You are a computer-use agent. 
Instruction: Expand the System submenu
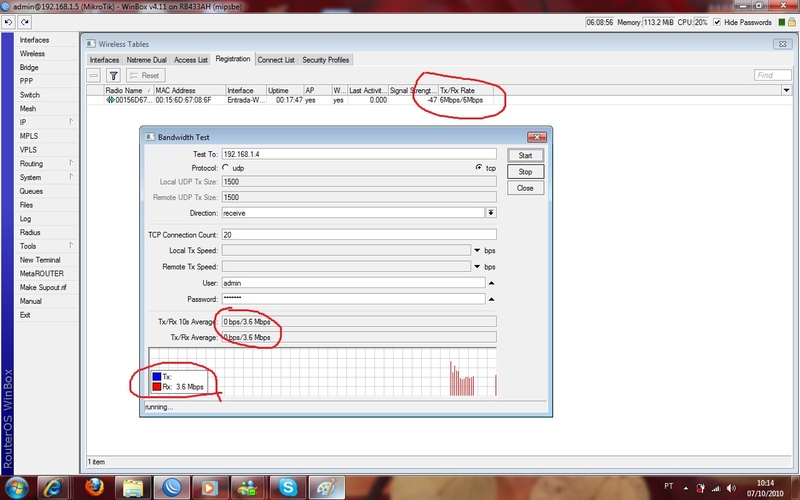tap(71, 177)
